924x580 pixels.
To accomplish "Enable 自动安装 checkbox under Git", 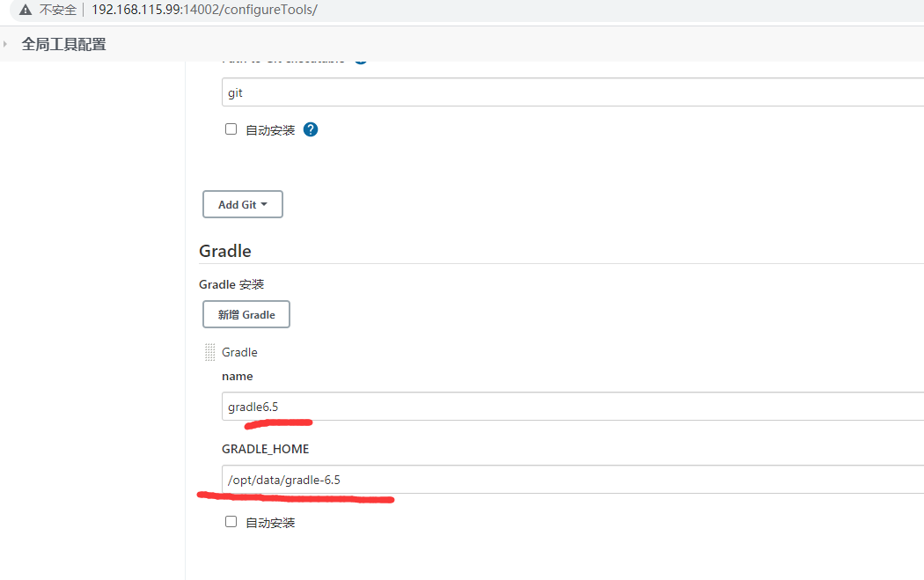I will [x=231, y=129].
